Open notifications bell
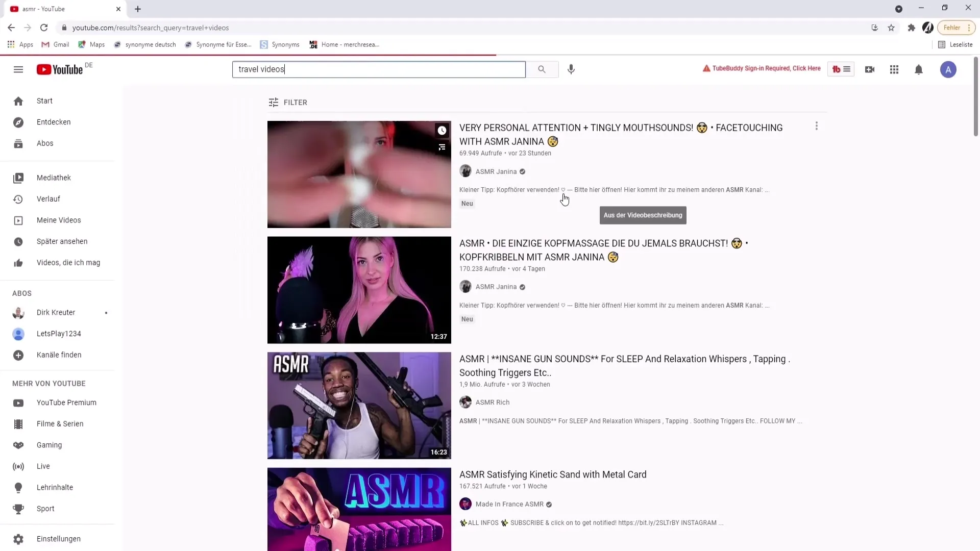Screen dimensions: 980x551 point(919,69)
